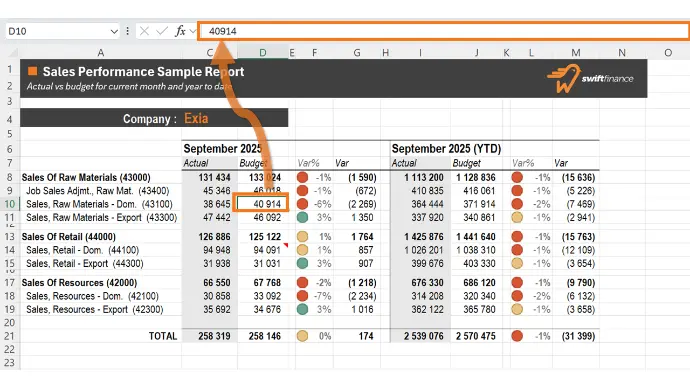
Task: Click the TOTAL label cell
Action: (x=163, y=336)
